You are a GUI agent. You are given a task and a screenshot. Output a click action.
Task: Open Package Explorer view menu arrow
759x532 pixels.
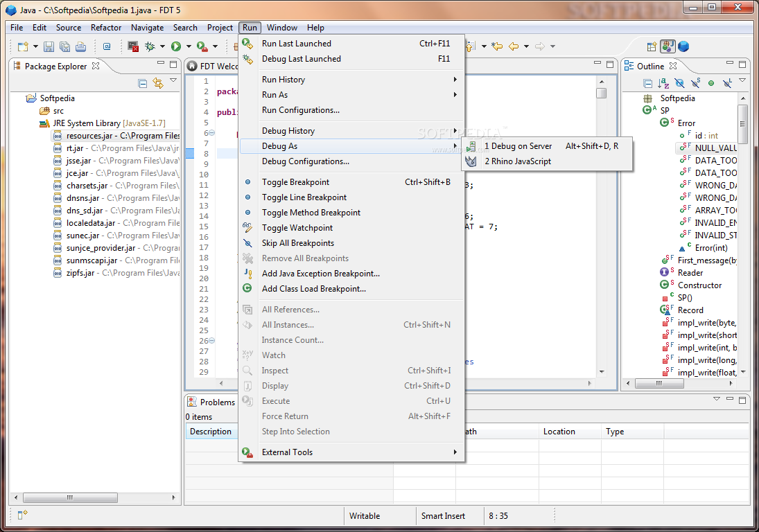click(x=173, y=81)
